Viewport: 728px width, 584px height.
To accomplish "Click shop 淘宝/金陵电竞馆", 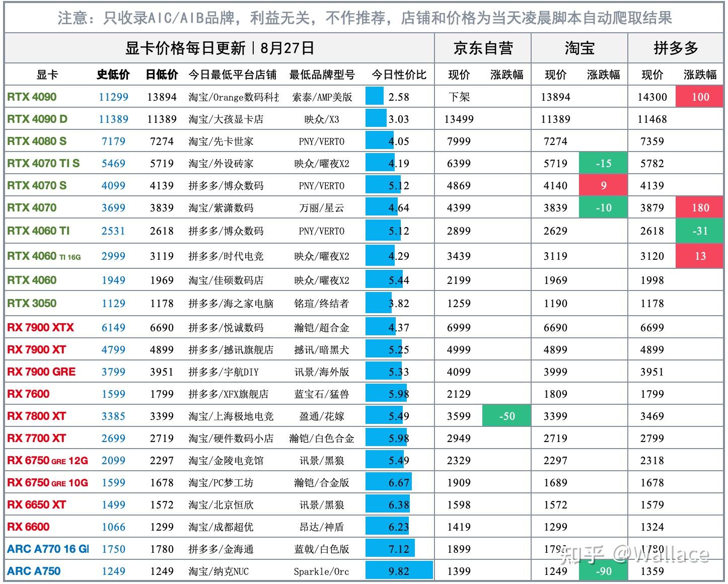I will 226,461.
